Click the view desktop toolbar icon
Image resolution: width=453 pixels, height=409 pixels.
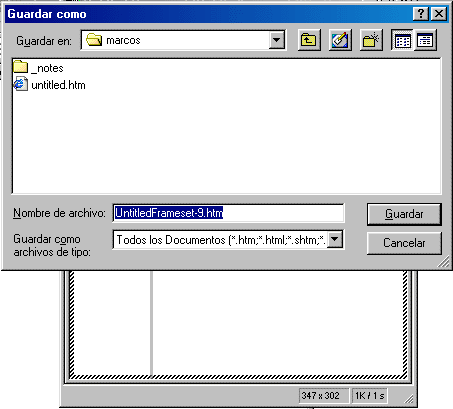pyautogui.click(x=340, y=40)
